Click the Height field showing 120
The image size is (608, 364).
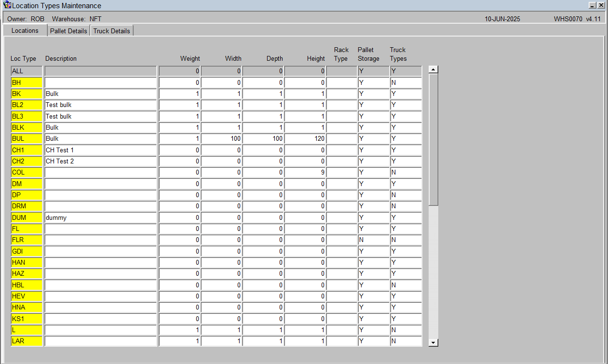pyautogui.click(x=305, y=138)
